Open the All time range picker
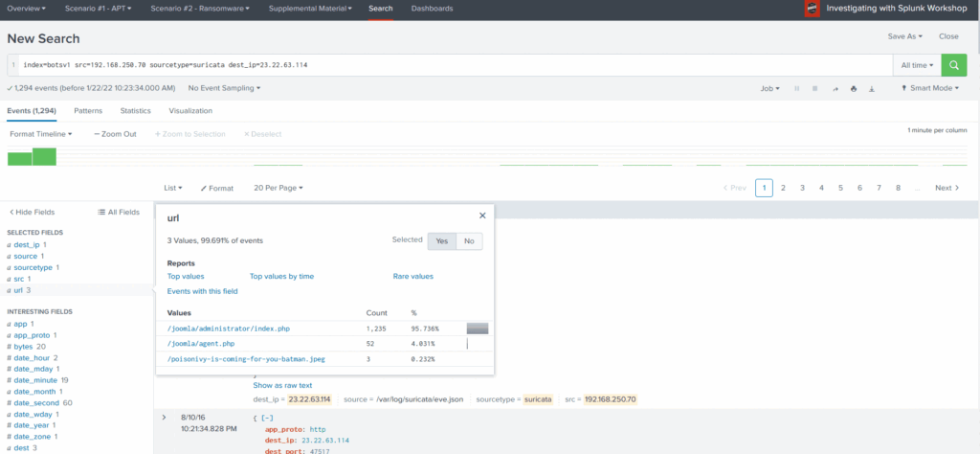 coord(917,65)
